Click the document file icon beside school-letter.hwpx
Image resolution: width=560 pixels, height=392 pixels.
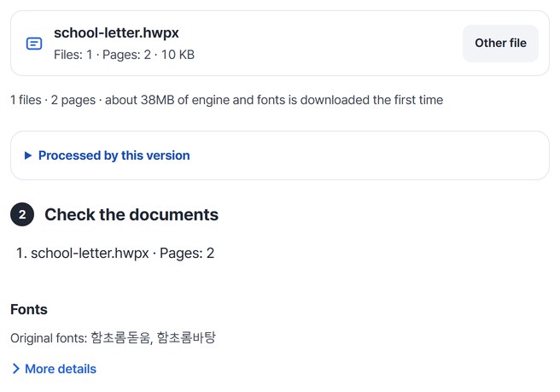click(x=34, y=44)
